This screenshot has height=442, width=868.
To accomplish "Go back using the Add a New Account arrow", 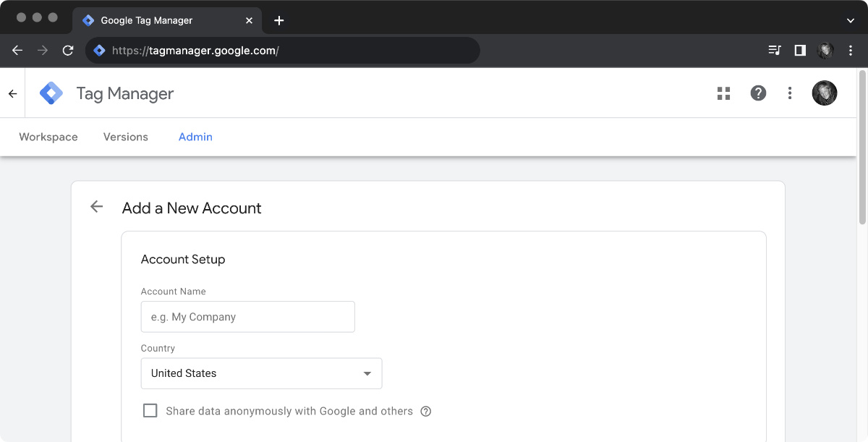I will [96, 206].
